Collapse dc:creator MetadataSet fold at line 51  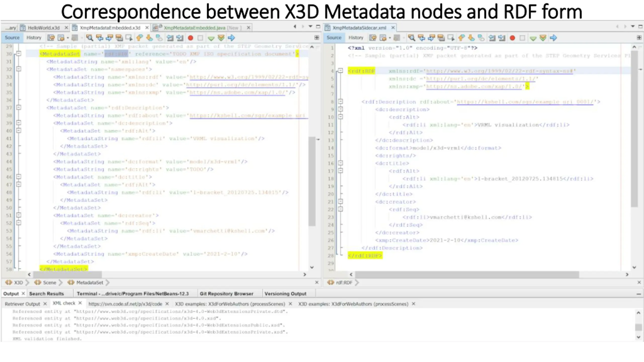tap(19, 215)
